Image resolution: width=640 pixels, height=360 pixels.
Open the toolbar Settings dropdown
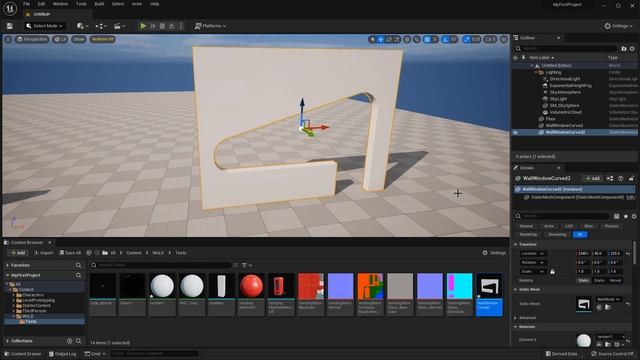(x=618, y=26)
